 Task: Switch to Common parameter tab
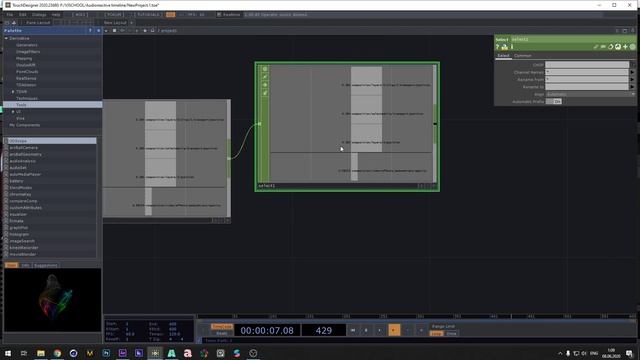tap(522, 56)
